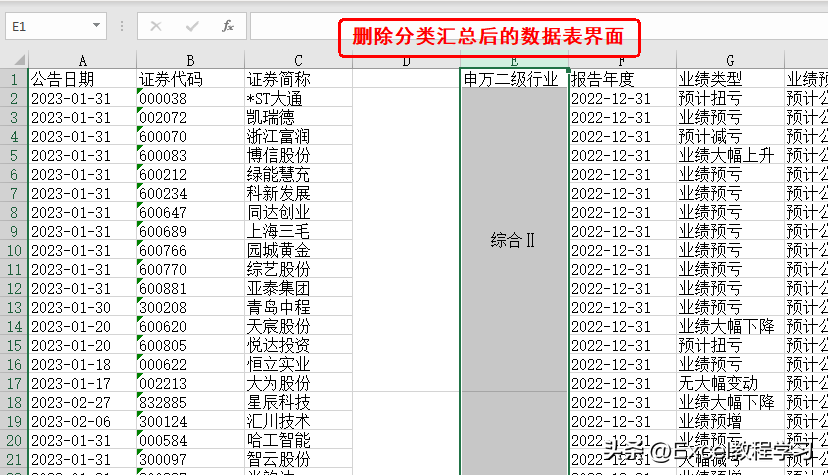Click the Enter checkmark formula bar icon
The image size is (828, 475).
[191, 26]
